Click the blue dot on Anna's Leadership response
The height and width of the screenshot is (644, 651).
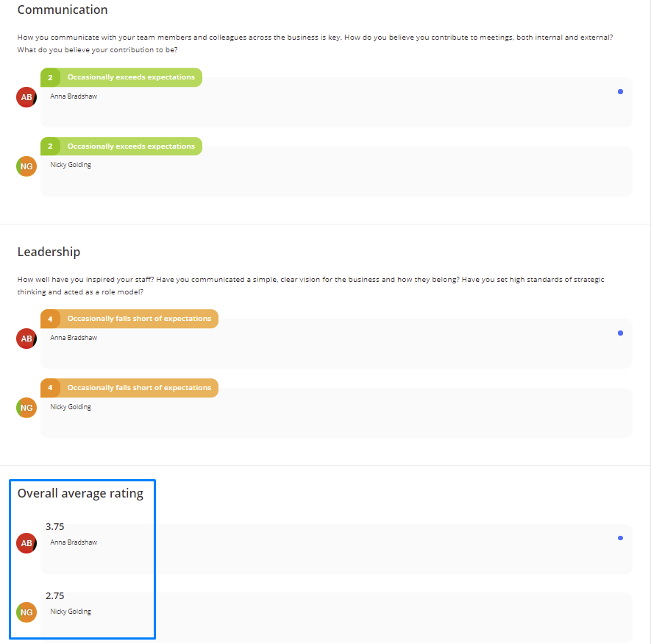620,333
